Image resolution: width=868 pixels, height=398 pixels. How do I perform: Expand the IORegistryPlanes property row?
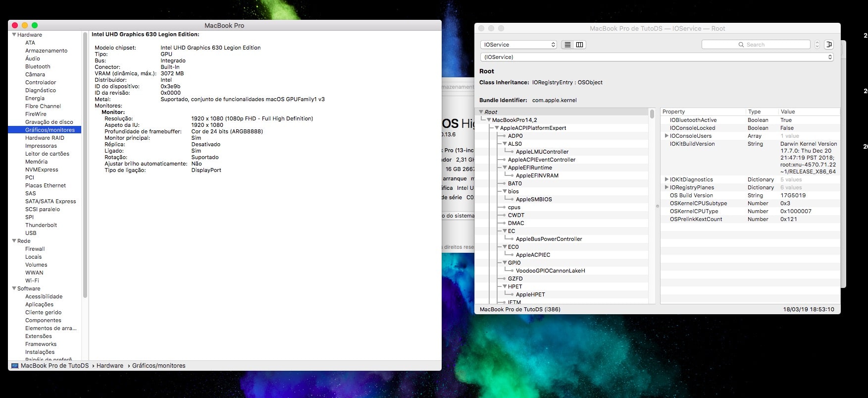pos(666,187)
